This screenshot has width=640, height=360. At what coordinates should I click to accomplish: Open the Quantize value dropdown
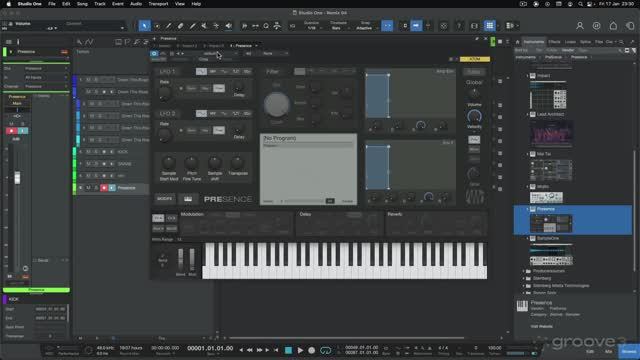click(x=313, y=28)
